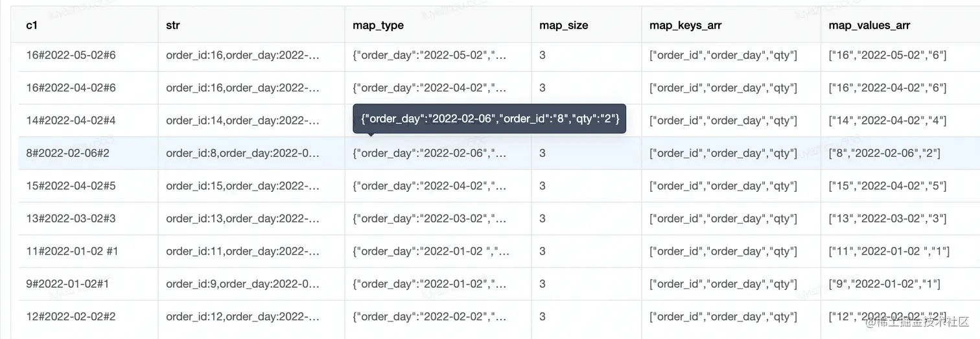Click map_type cell containing 2022-02-06
Screen dimensions: 980x339
[x=429, y=153]
